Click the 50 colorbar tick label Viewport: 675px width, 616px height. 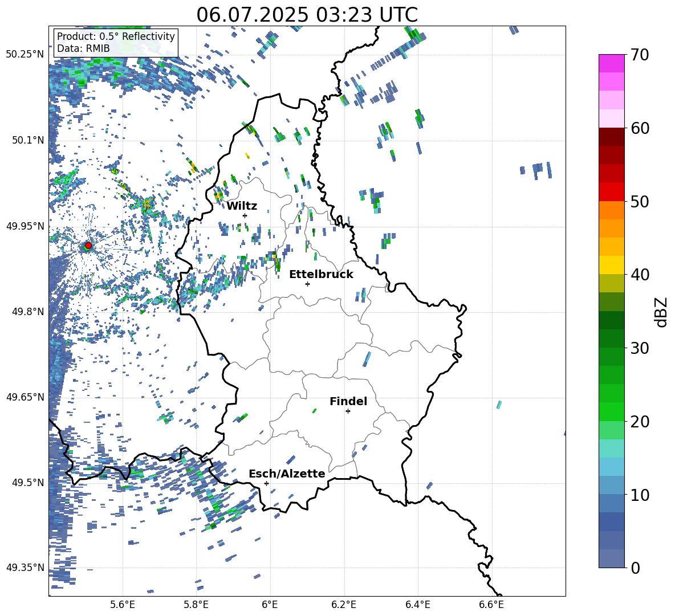point(640,201)
